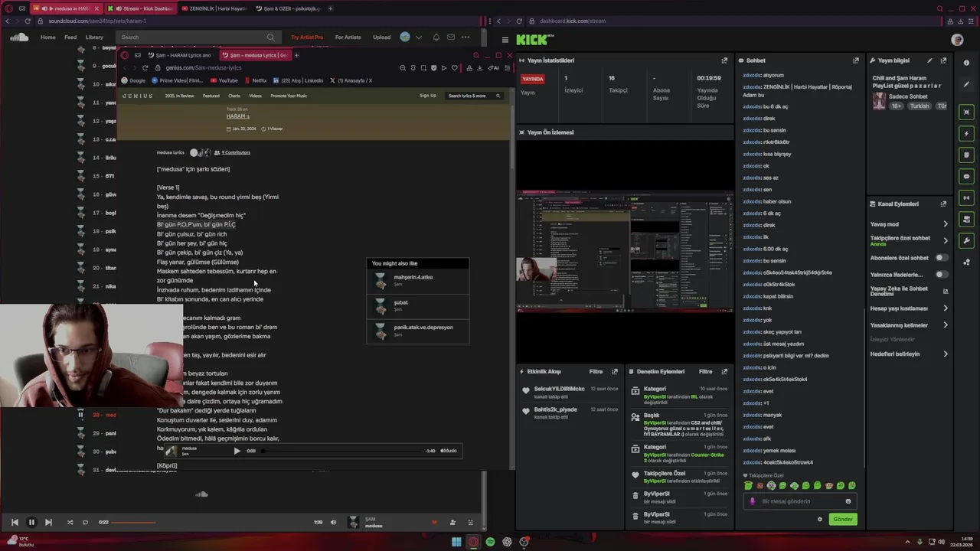This screenshot has width=980, height=551.
Task: Click SoundCloud Upload link
Action: [x=381, y=37]
